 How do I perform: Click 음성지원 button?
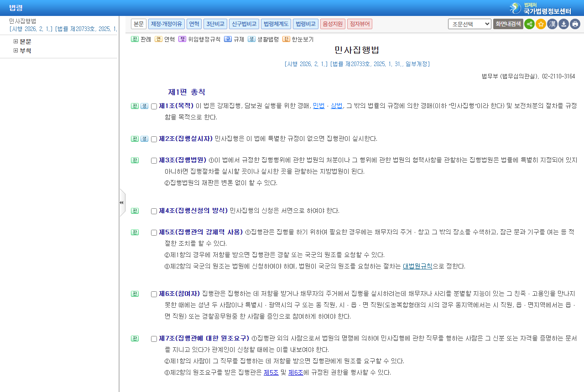[x=333, y=24]
